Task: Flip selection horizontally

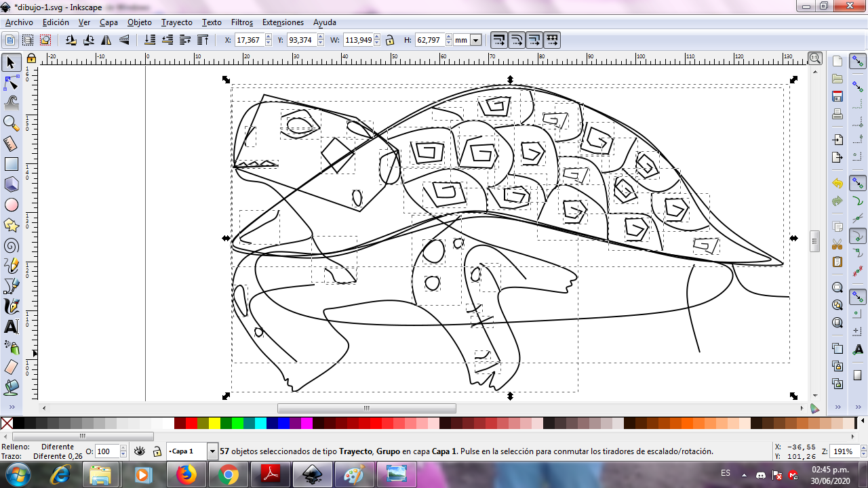Action: [106, 40]
